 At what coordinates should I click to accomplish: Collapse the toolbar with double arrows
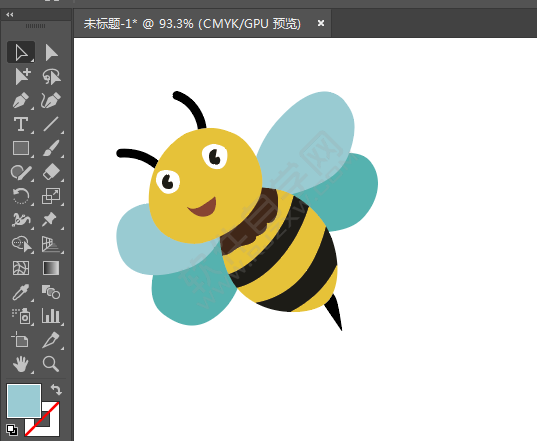click(x=10, y=14)
